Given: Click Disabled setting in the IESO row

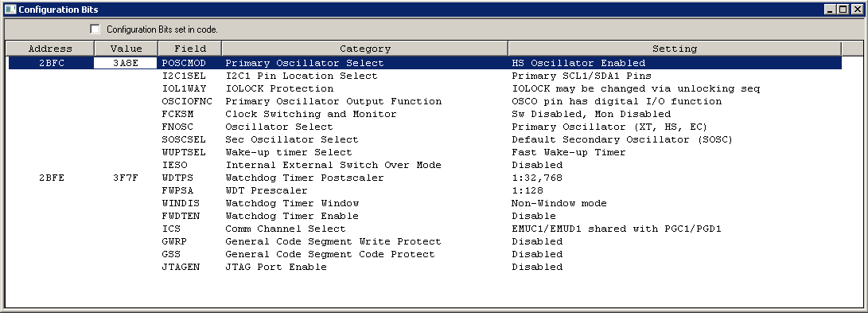Looking at the screenshot, I should pyautogui.click(x=537, y=165).
